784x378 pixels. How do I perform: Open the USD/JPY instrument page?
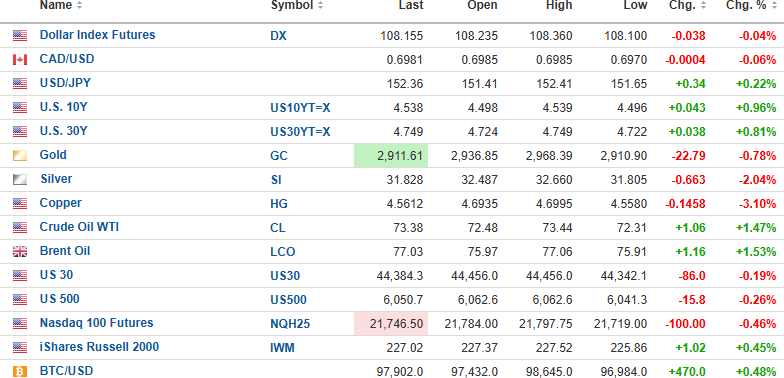pos(66,83)
